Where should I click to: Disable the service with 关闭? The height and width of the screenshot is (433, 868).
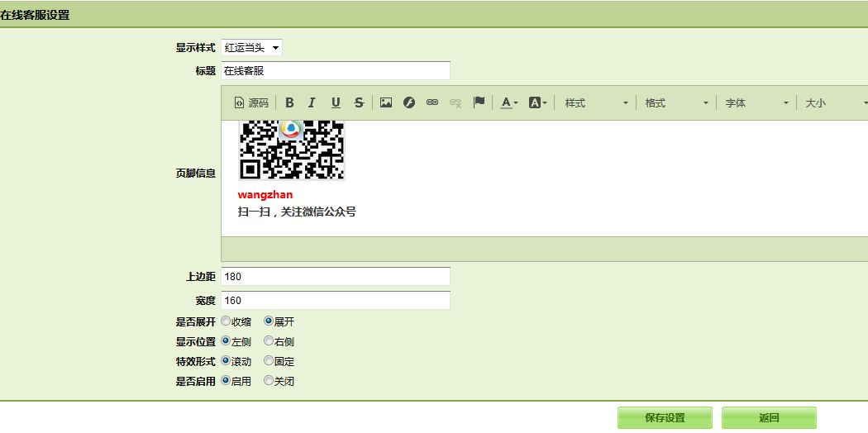[269, 380]
